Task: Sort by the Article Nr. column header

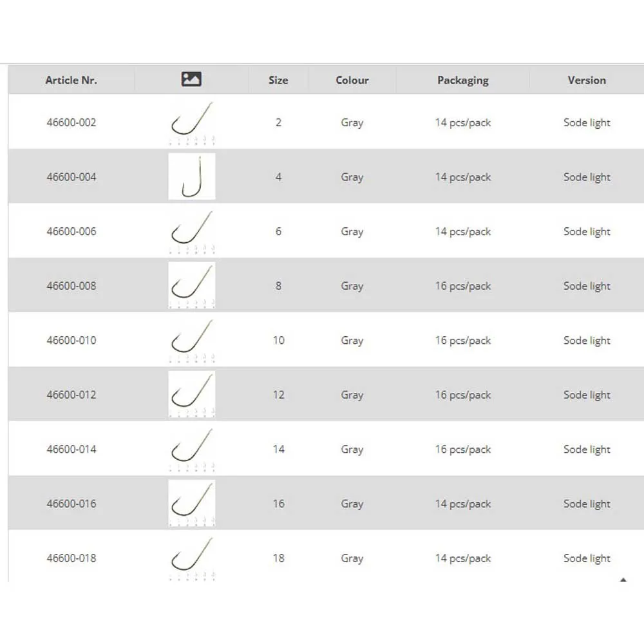Action: coord(71,80)
